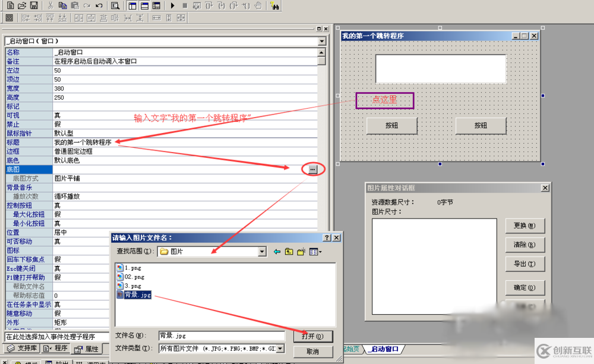594x364 pixels.
Task: Click the Run play triangle icon
Action: [172, 6]
